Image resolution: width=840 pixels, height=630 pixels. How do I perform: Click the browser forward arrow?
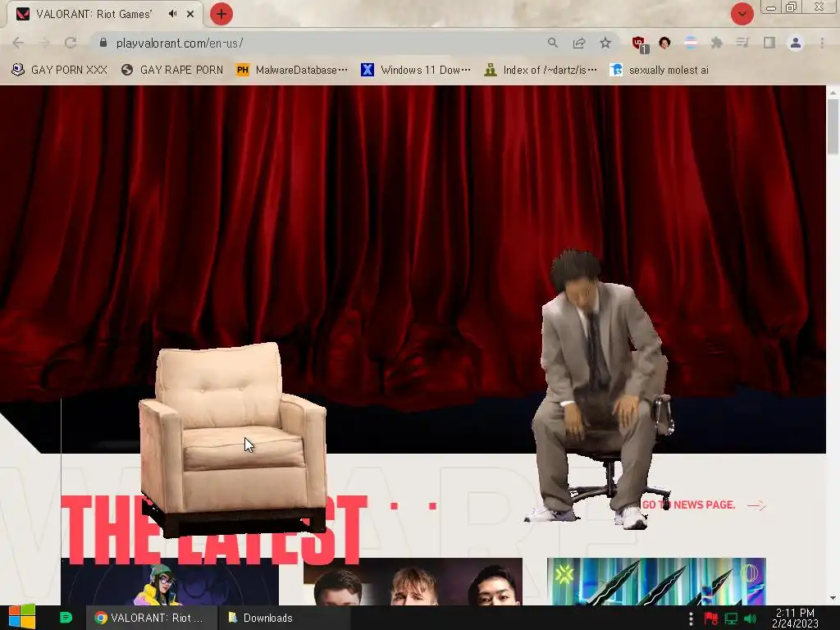click(44, 43)
